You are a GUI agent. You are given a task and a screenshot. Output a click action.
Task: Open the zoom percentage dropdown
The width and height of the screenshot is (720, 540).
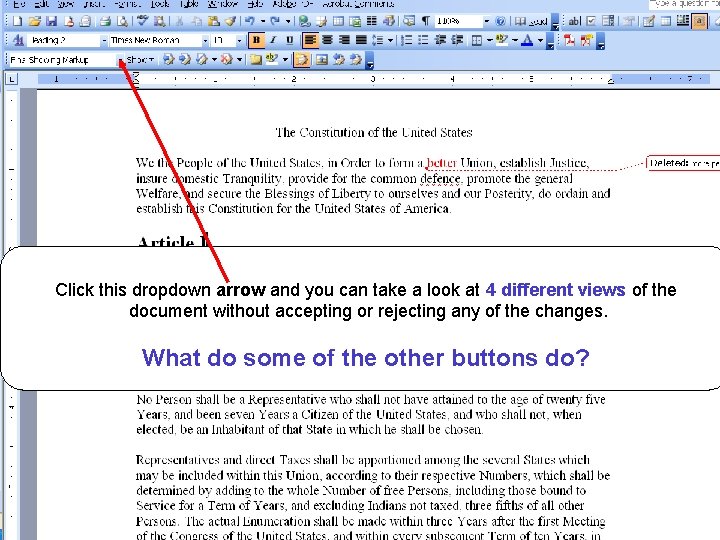tap(486, 21)
